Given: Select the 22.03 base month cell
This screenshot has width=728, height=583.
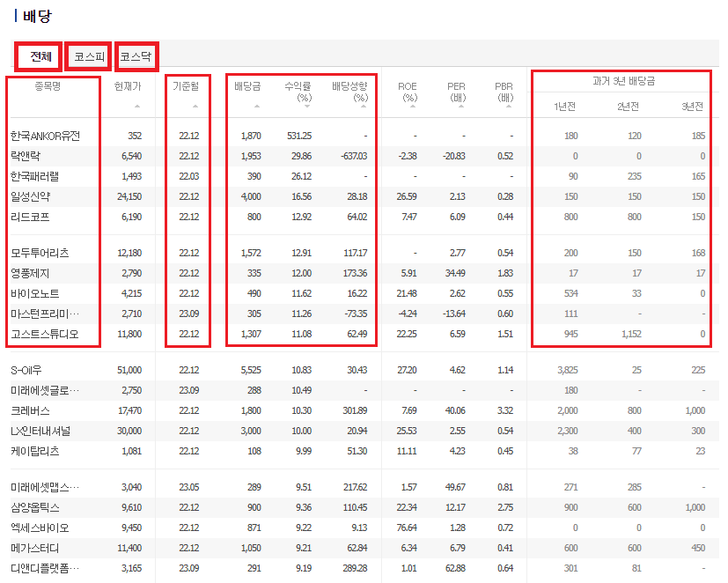Looking at the screenshot, I should click(x=189, y=176).
